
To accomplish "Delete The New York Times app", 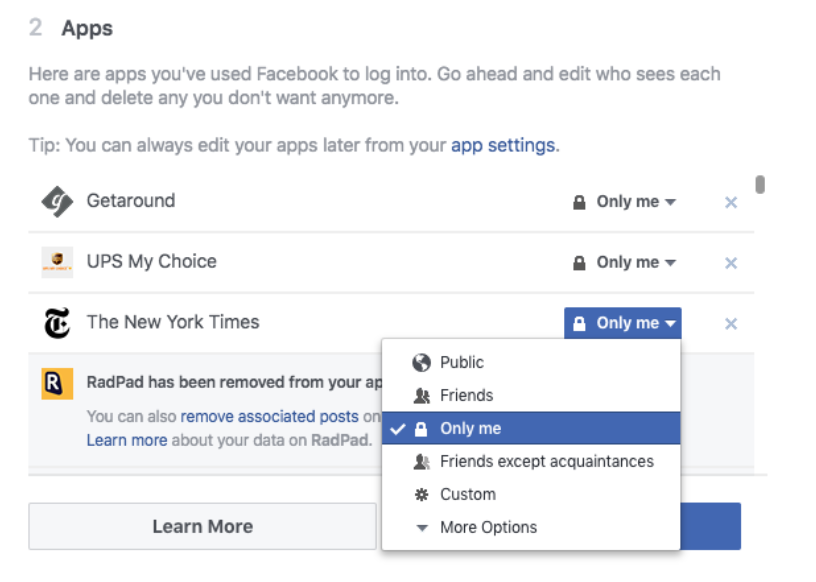I will tap(731, 324).
